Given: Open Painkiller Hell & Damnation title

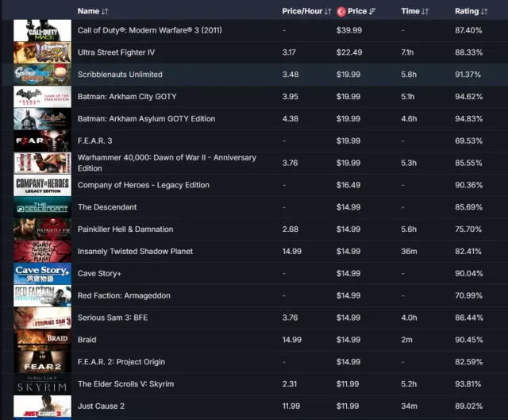Looking at the screenshot, I should tap(125, 229).
